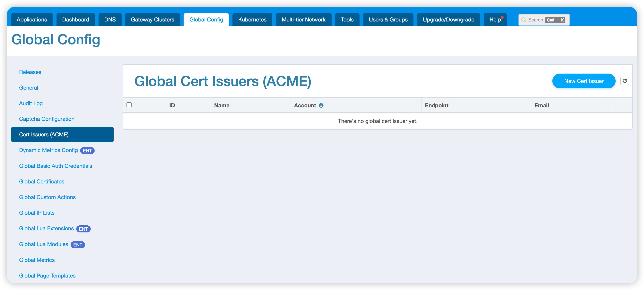Screen dimensions: 644x290
Task: Click the magnifier icon in search box
Action: (524, 20)
